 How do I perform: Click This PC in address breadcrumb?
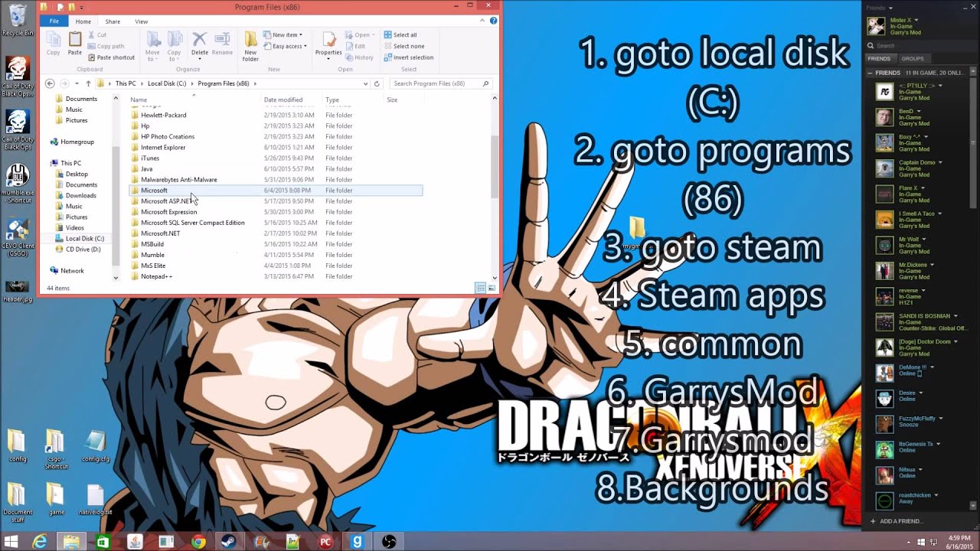point(126,83)
